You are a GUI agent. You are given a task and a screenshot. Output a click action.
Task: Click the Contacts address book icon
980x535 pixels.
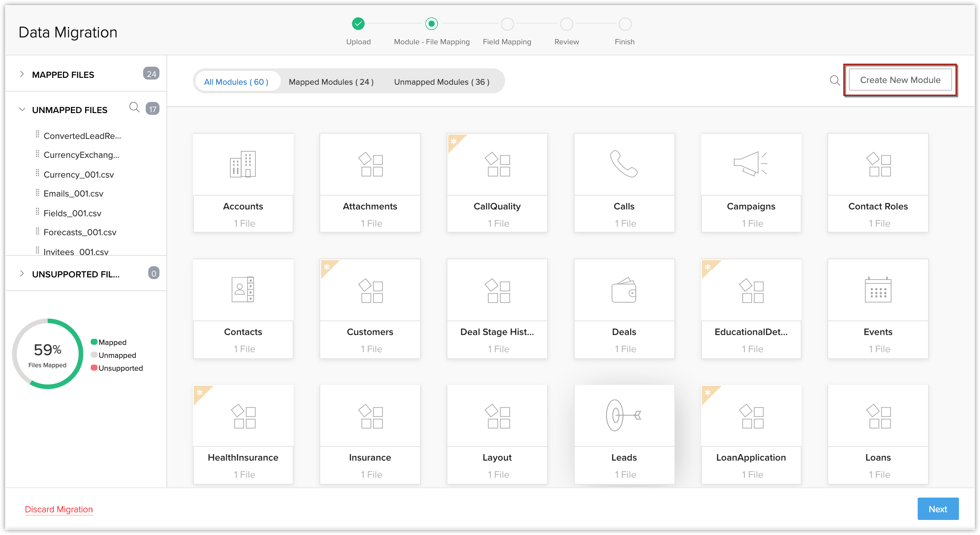pyautogui.click(x=243, y=289)
